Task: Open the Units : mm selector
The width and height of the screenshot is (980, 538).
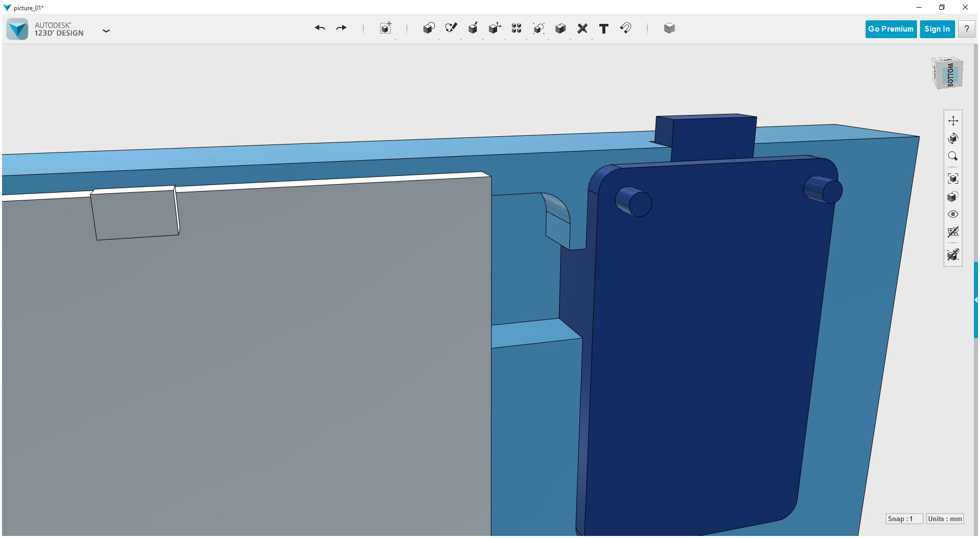Action: point(944,519)
